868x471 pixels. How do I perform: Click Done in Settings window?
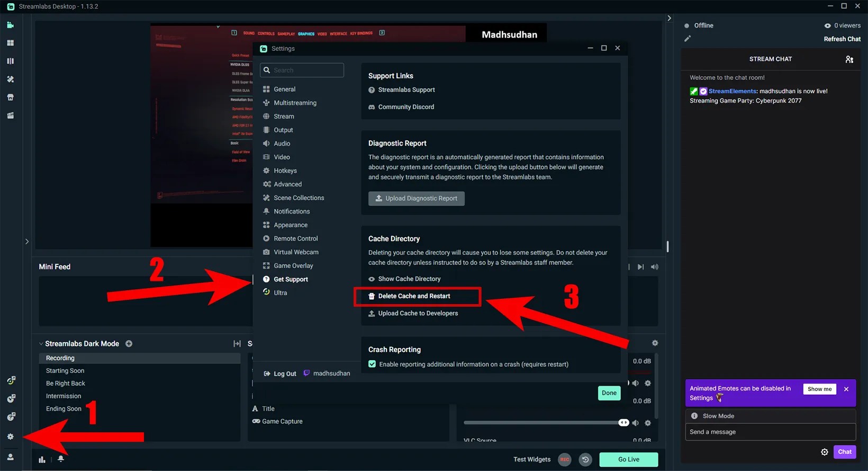point(609,393)
